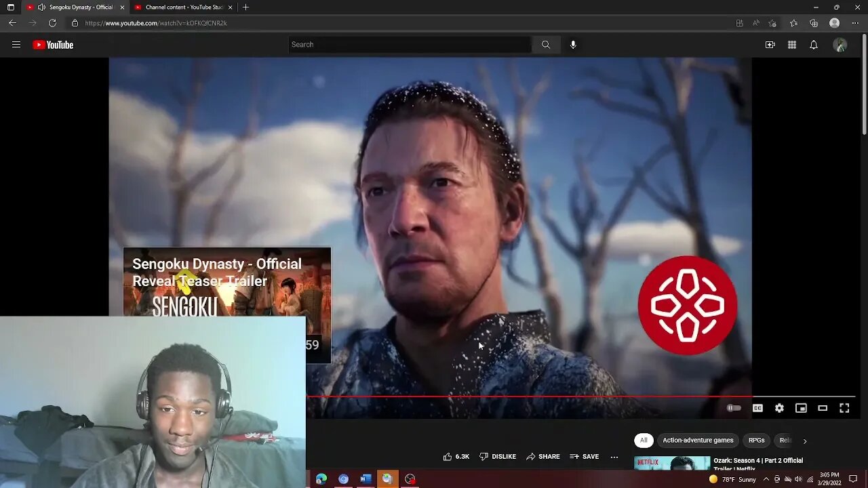
Task: Open the video player settings gear
Action: coord(779,408)
